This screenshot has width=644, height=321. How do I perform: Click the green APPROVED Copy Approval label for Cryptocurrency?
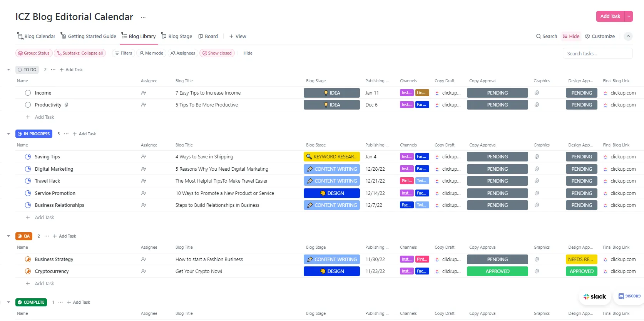(x=497, y=271)
